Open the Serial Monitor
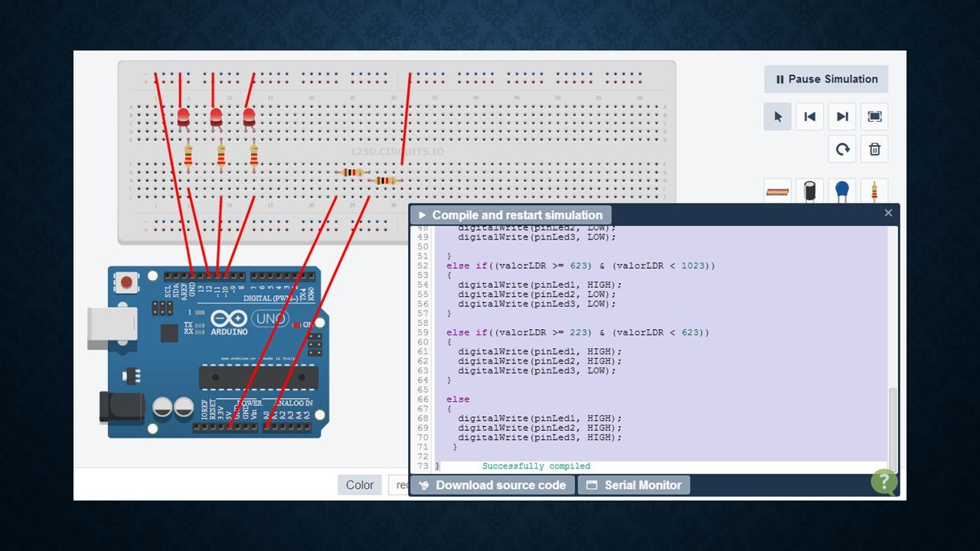Viewport: 980px width, 551px height. (x=634, y=485)
